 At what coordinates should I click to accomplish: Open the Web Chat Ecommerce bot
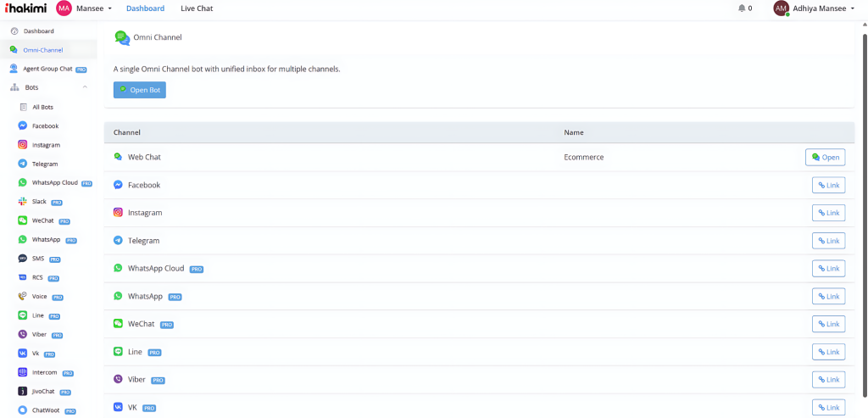point(826,157)
